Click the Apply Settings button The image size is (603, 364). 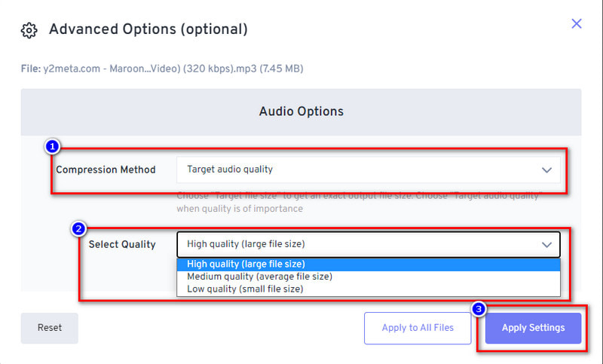tap(533, 328)
